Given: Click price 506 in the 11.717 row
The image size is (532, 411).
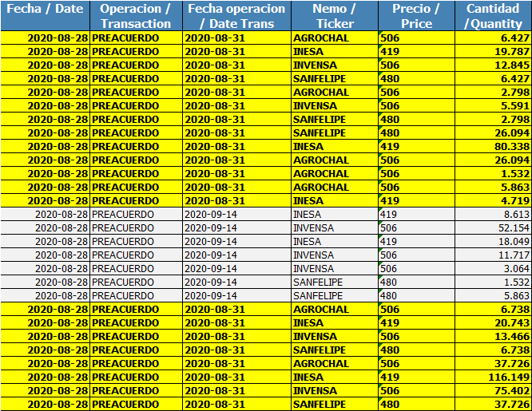Looking at the screenshot, I should coord(417,255).
